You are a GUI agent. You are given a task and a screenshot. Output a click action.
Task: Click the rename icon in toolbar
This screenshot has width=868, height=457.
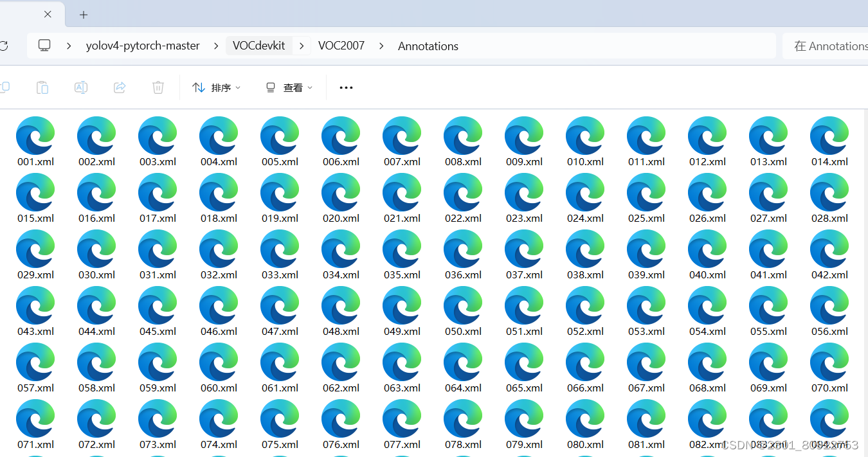click(81, 87)
